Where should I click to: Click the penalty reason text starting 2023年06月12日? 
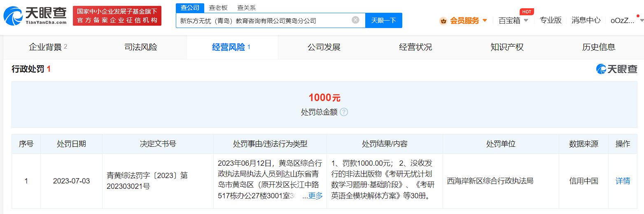[270, 179]
